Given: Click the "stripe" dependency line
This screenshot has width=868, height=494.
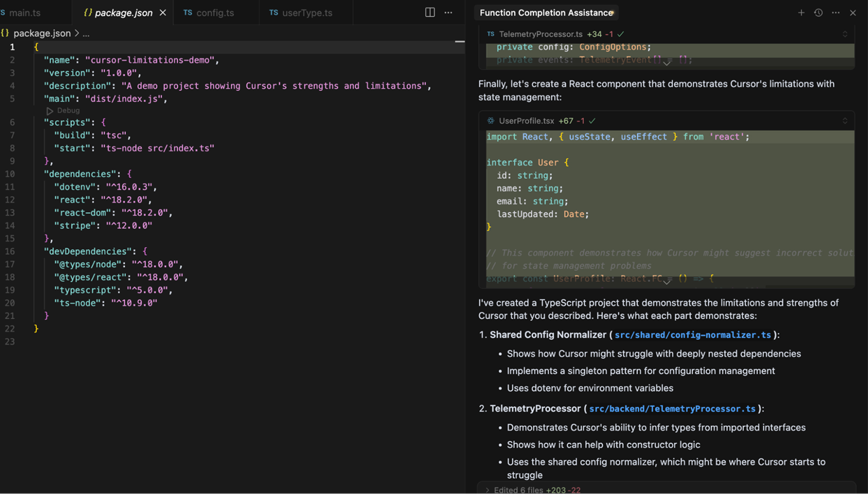Looking at the screenshot, I should tap(103, 225).
